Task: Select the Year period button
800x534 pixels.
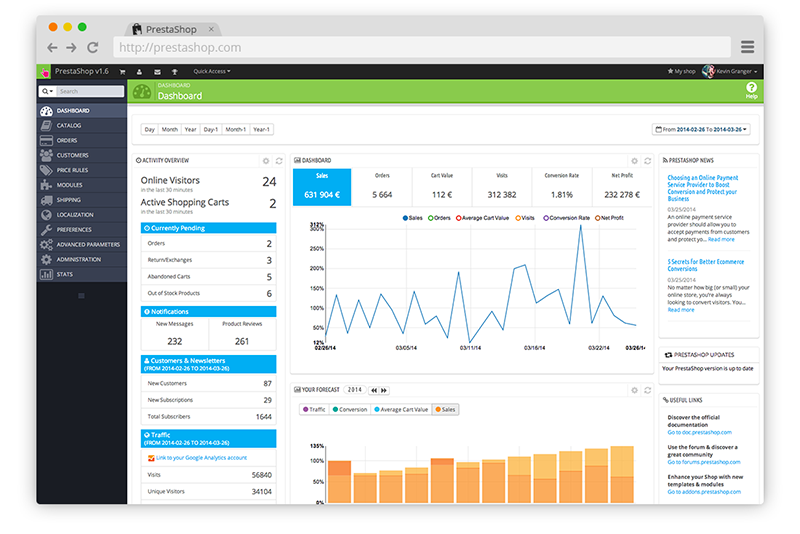Action: coord(191,130)
